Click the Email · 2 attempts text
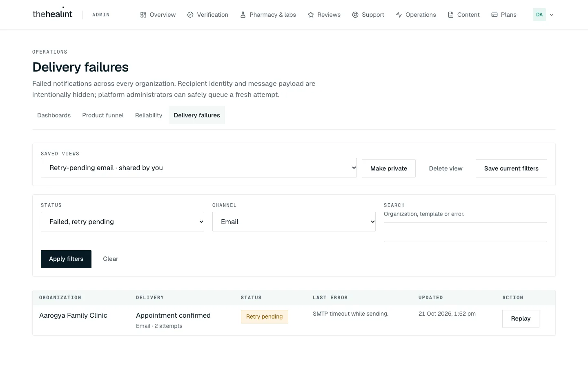This screenshot has height=368, width=588. (x=159, y=326)
